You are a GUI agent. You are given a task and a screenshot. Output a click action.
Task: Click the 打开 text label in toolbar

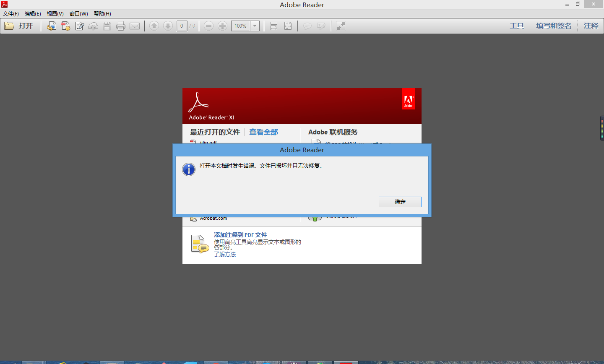pyautogui.click(x=26, y=26)
